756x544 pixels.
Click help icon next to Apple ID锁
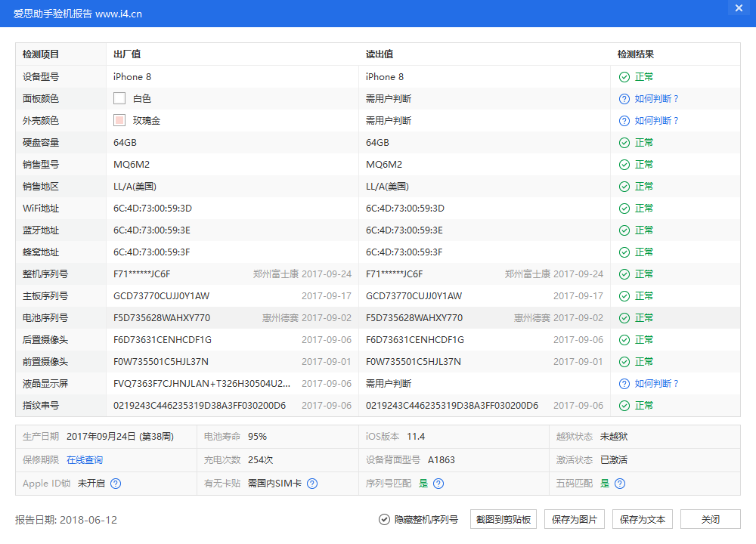[x=116, y=484]
